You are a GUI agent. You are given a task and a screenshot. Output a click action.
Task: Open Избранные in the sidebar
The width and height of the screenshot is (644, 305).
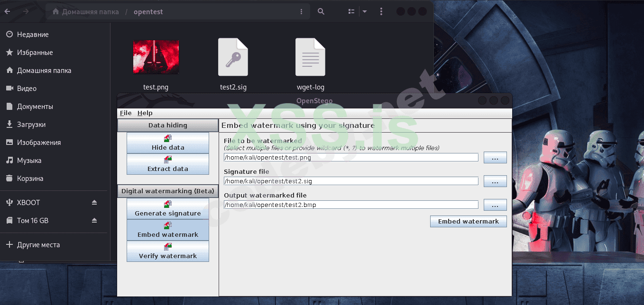click(55, 53)
